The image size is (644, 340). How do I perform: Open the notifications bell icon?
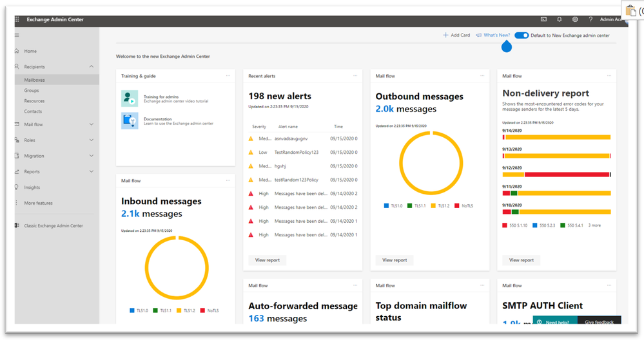pyautogui.click(x=559, y=19)
